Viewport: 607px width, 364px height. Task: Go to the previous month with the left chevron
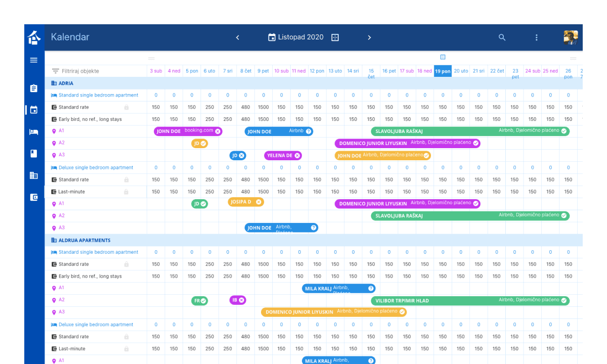[x=237, y=37]
